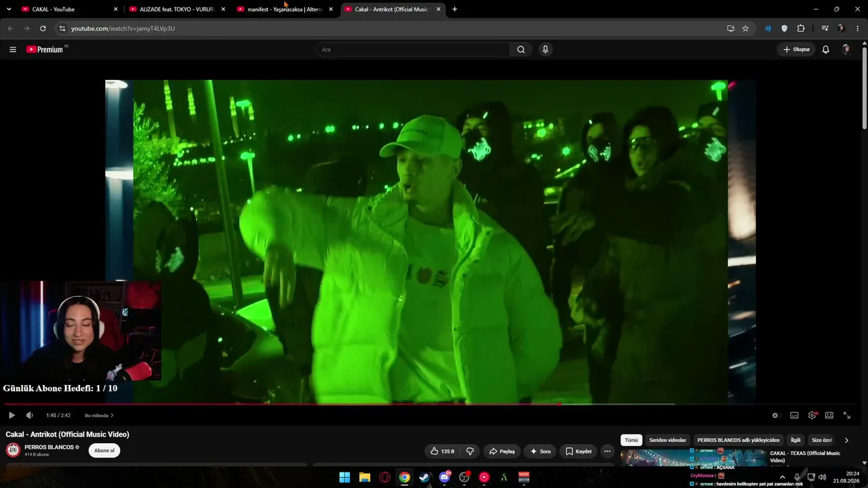Viewport: 868px width, 488px height.
Task: Enter fullscreen video mode
Action: [x=847, y=415]
